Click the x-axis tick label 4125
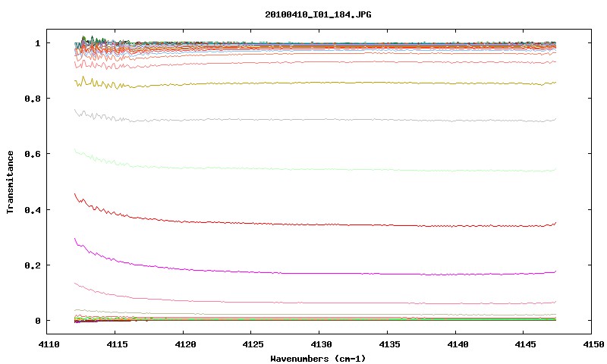607x364 pixels. coord(253,344)
